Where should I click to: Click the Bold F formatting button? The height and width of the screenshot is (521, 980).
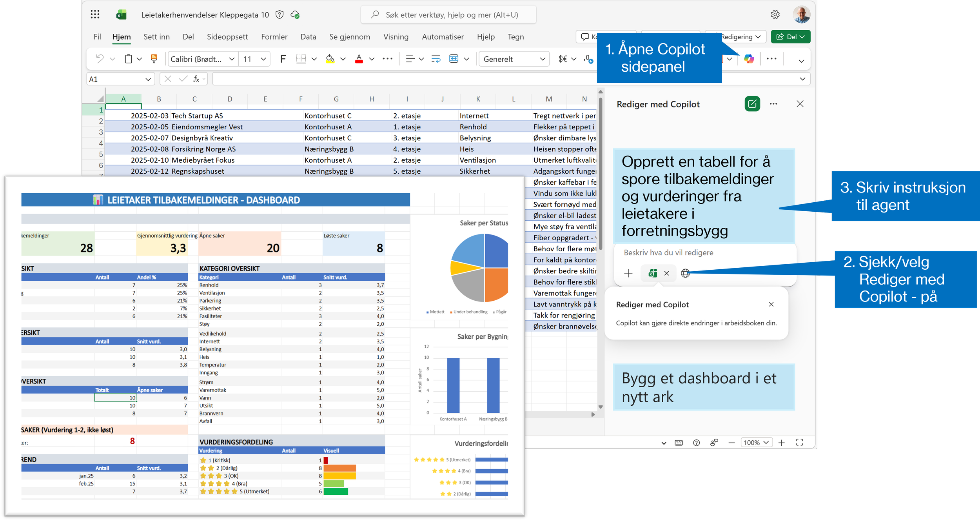click(x=283, y=59)
